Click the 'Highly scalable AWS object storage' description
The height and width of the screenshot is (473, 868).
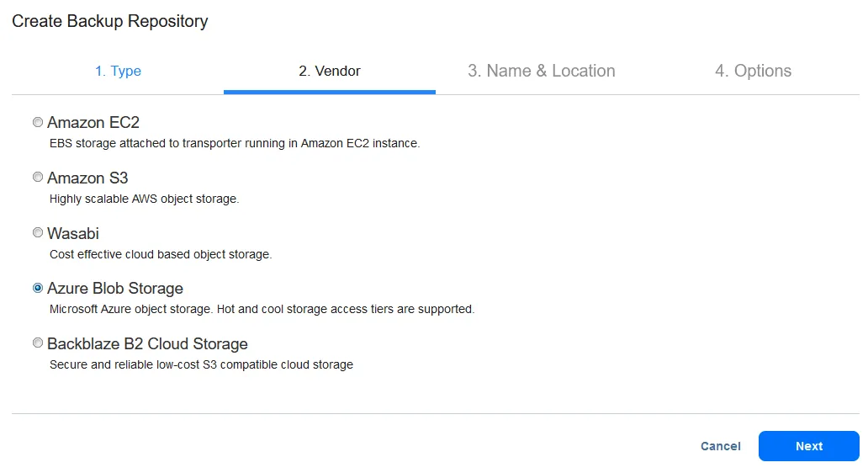[x=145, y=199]
